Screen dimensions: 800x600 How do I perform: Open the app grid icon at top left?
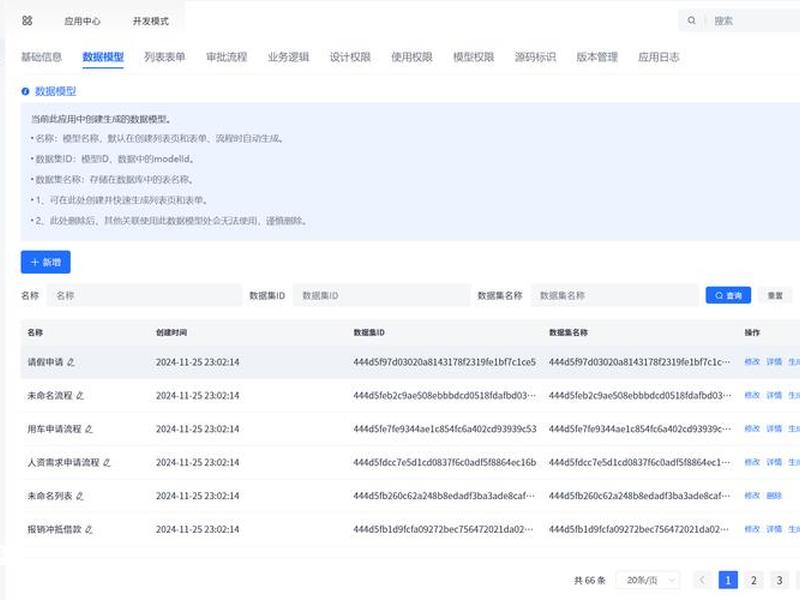pyautogui.click(x=28, y=20)
